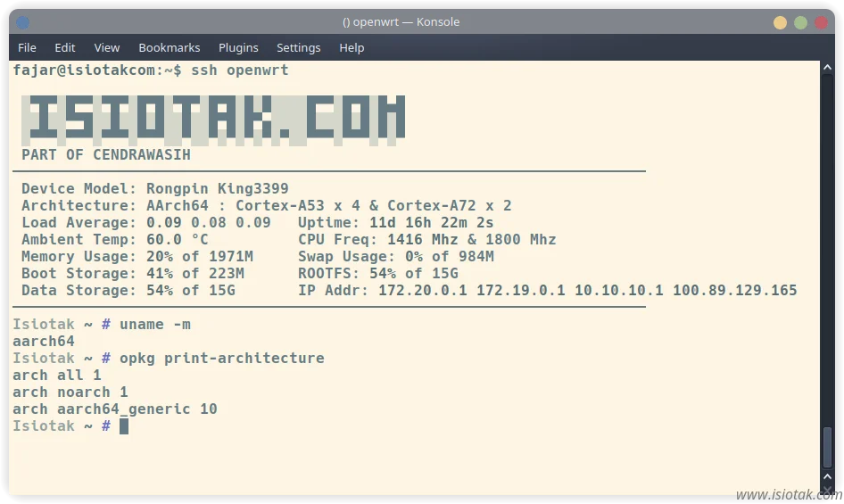Click the ISIOTAK.COM ASCII banner
The image size is (844, 504).
pyautogui.click(x=213, y=120)
